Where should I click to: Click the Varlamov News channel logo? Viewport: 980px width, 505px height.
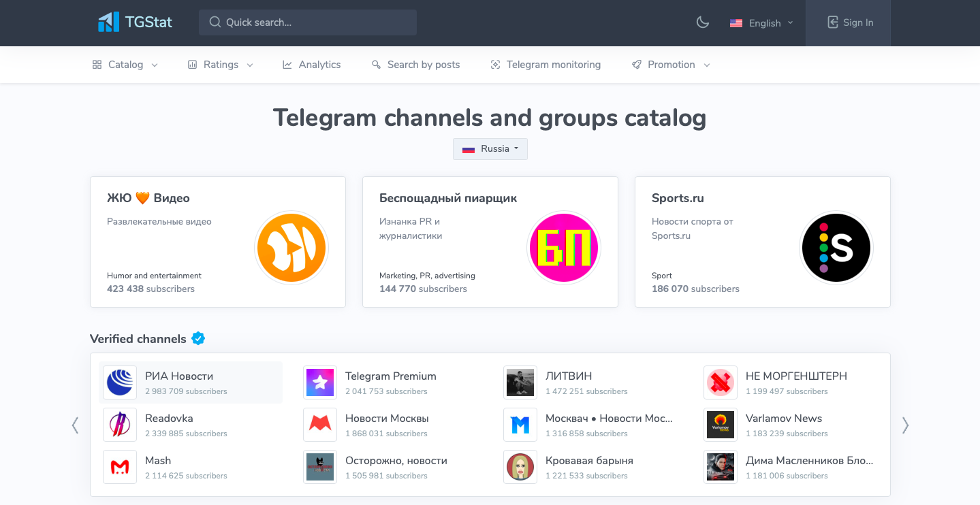[x=721, y=425]
